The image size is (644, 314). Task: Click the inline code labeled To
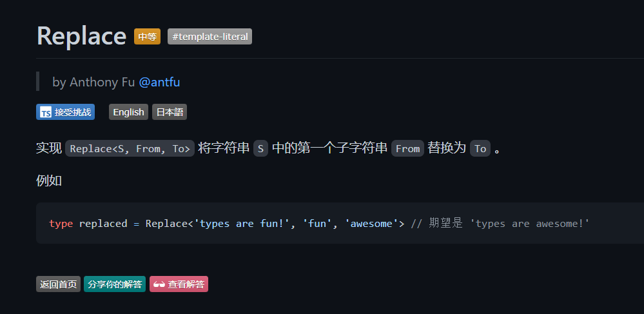[x=480, y=148]
